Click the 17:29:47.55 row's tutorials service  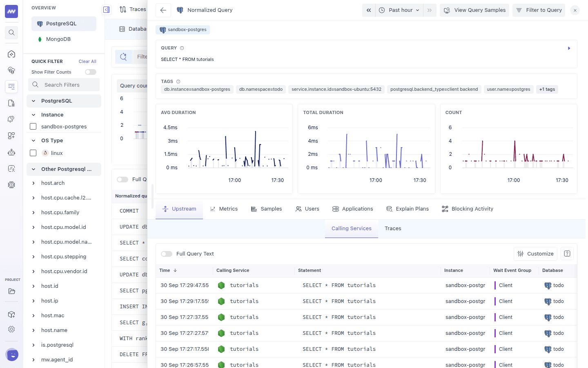point(244,285)
